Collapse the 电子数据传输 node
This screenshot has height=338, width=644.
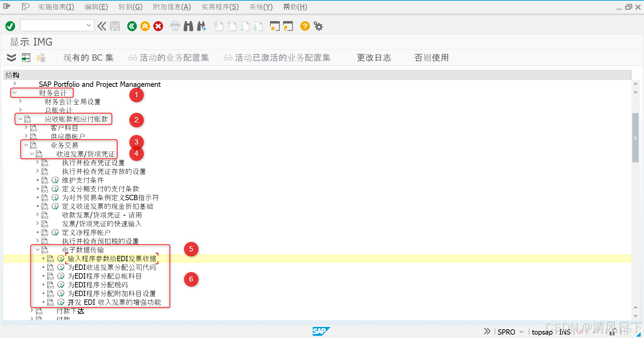38,249
